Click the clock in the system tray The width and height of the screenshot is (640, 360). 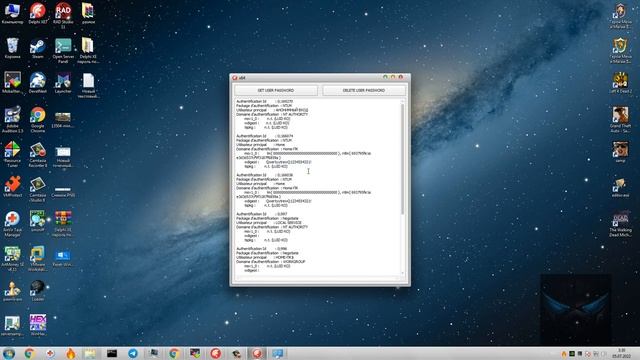[x=622, y=353]
